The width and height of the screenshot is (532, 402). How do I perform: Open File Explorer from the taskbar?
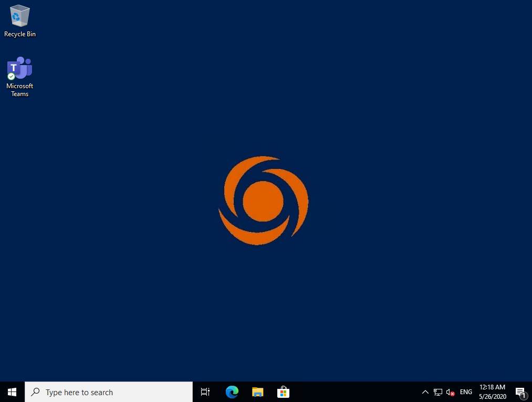pos(257,392)
